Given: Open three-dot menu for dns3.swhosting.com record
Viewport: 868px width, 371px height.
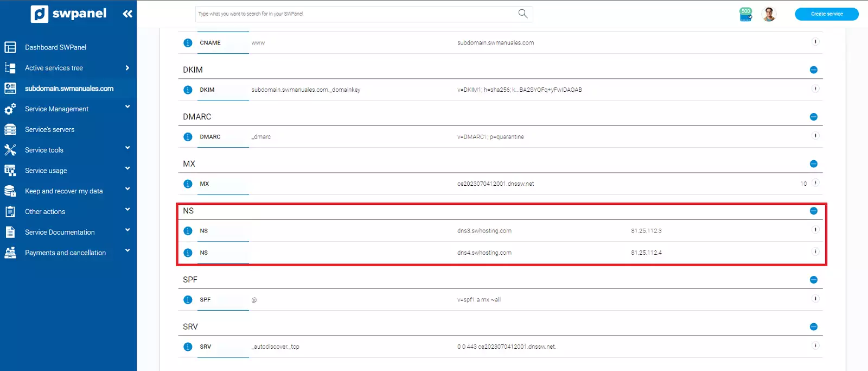Looking at the screenshot, I should click(x=815, y=230).
